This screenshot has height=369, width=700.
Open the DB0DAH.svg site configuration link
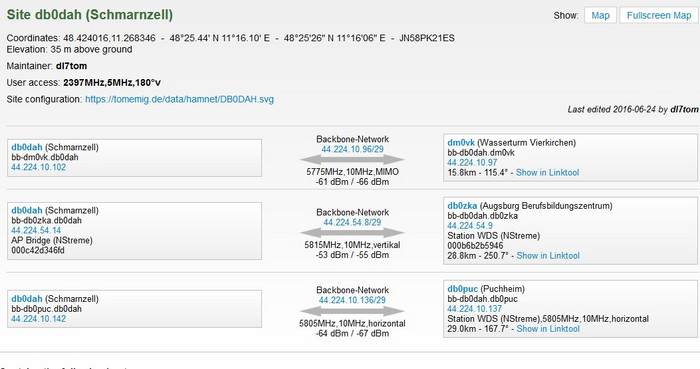179,99
